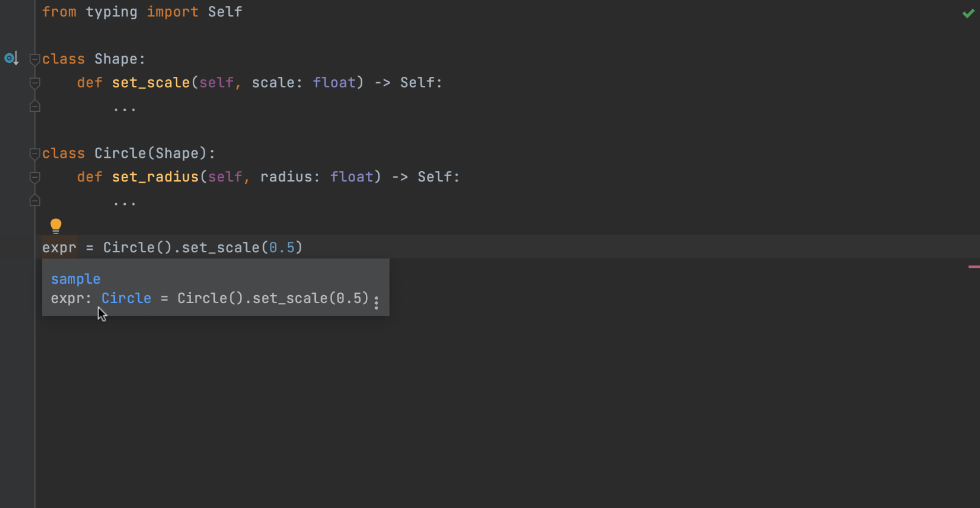Click the Shape base class in Circle's definition
The width and height of the screenshot is (980, 508).
pos(178,153)
